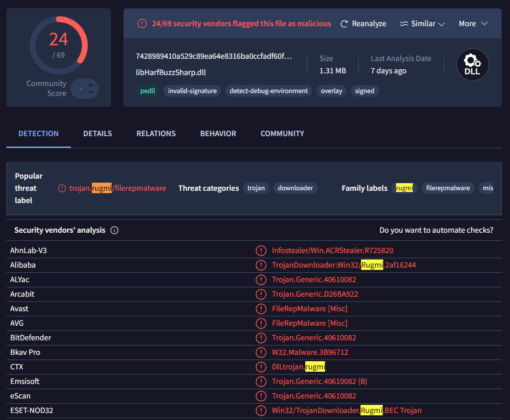Click the eScan vendor name
The width and height of the screenshot is (510, 420).
click(20, 396)
